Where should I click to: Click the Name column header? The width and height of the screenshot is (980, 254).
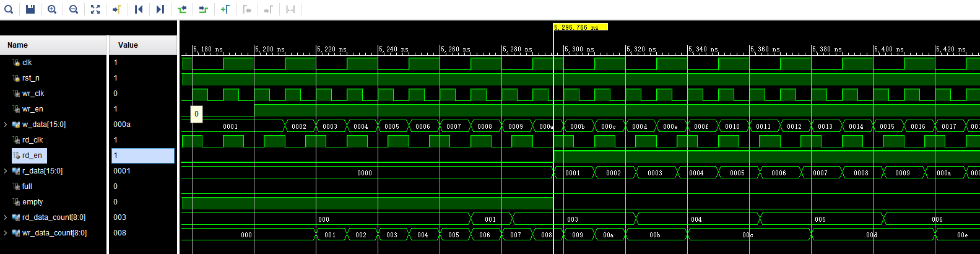tap(53, 45)
